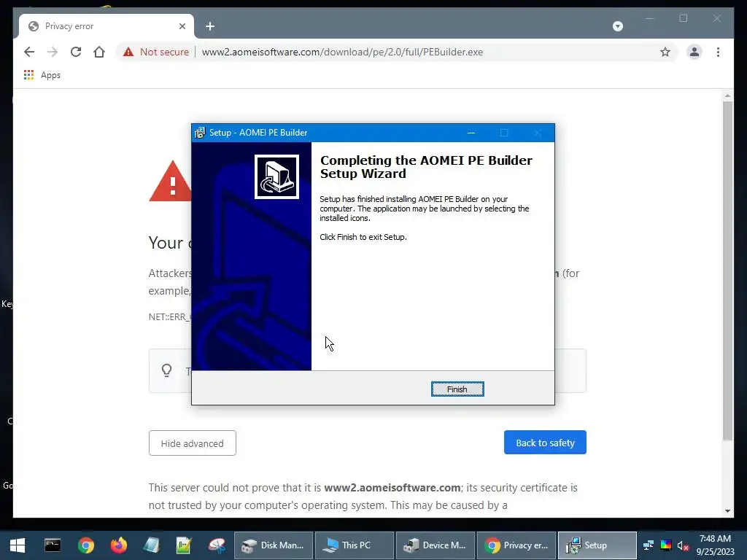The height and width of the screenshot is (560, 747).
Task: Click the Chrome forward arrow
Action: point(53,52)
